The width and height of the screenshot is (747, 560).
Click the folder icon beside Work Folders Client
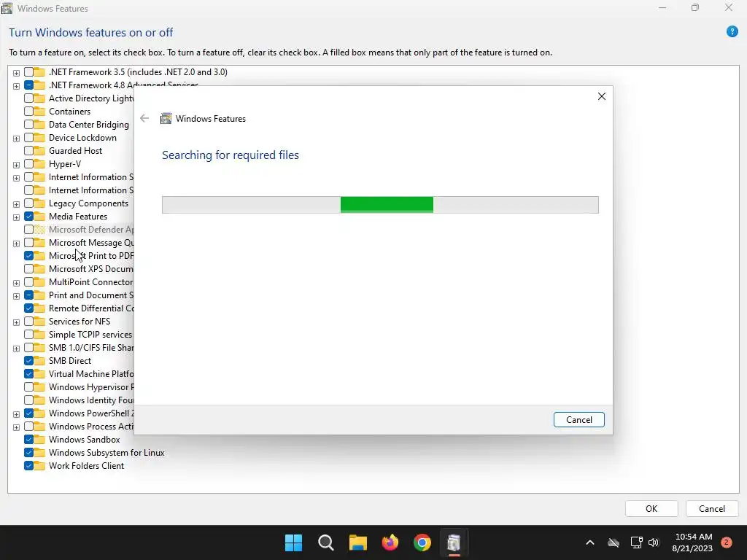39,466
